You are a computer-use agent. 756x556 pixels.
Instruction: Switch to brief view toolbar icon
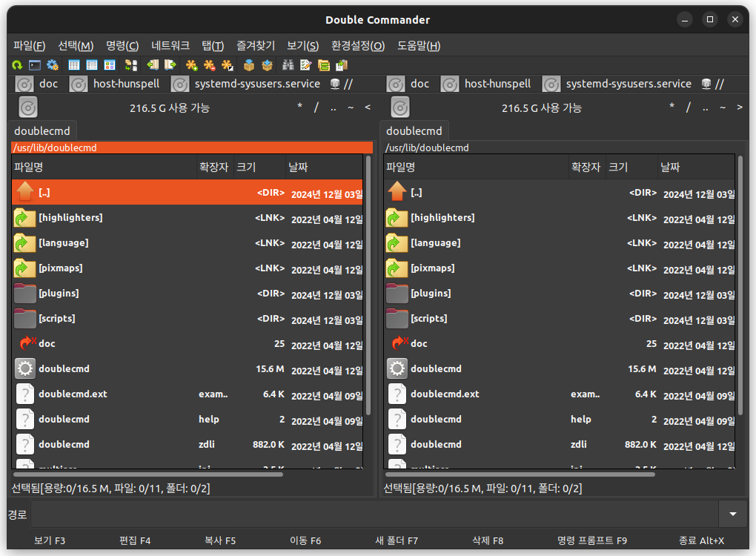(x=74, y=65)
